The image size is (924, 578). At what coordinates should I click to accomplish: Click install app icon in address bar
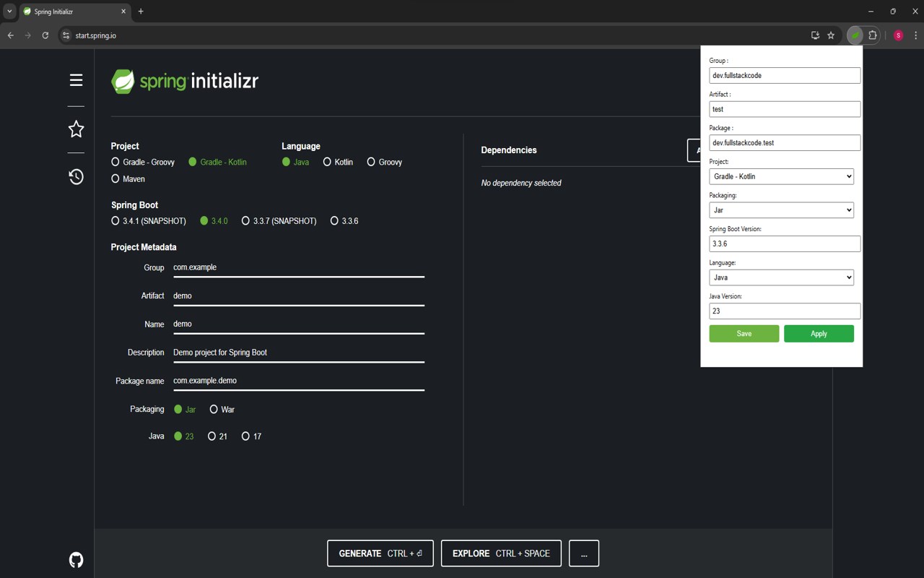coord(815,35)
